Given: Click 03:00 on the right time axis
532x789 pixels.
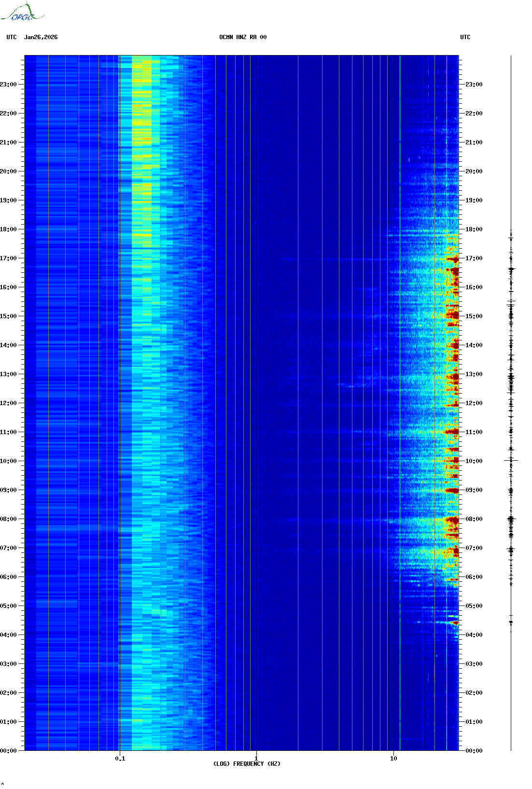Looking at the screenshot, I should (474, 664).
